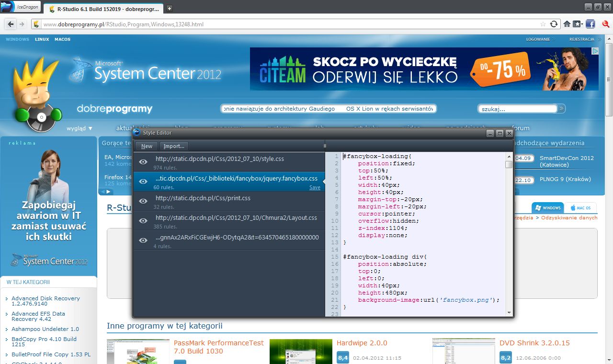The height and width of the screenshot is (364, 613).
Task: Click the z-index:1104 line in CSS editor
Action: tap(383, 228)
